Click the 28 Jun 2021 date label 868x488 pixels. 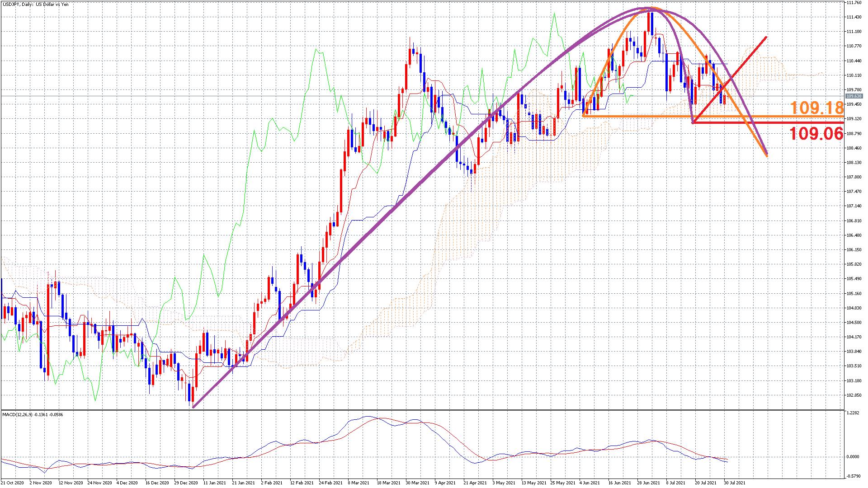pos(648,483)
